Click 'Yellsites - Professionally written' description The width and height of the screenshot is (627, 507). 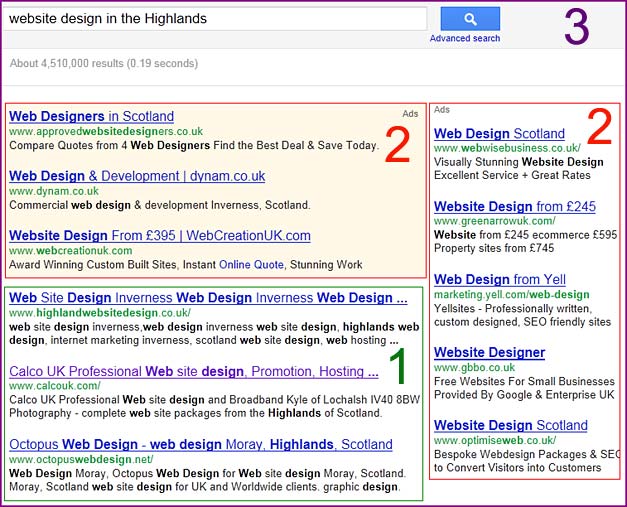click(x=513, y=309)
